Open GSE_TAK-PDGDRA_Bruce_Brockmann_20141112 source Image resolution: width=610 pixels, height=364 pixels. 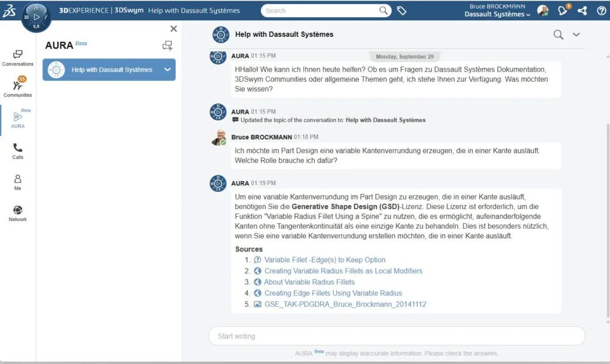point(346,304)
